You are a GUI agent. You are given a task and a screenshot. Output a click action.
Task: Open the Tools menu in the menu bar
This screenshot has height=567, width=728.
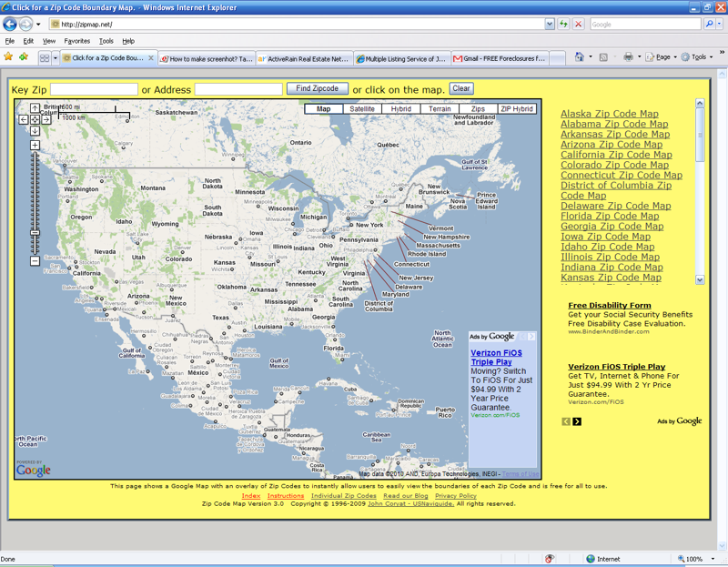click(106, 41)
